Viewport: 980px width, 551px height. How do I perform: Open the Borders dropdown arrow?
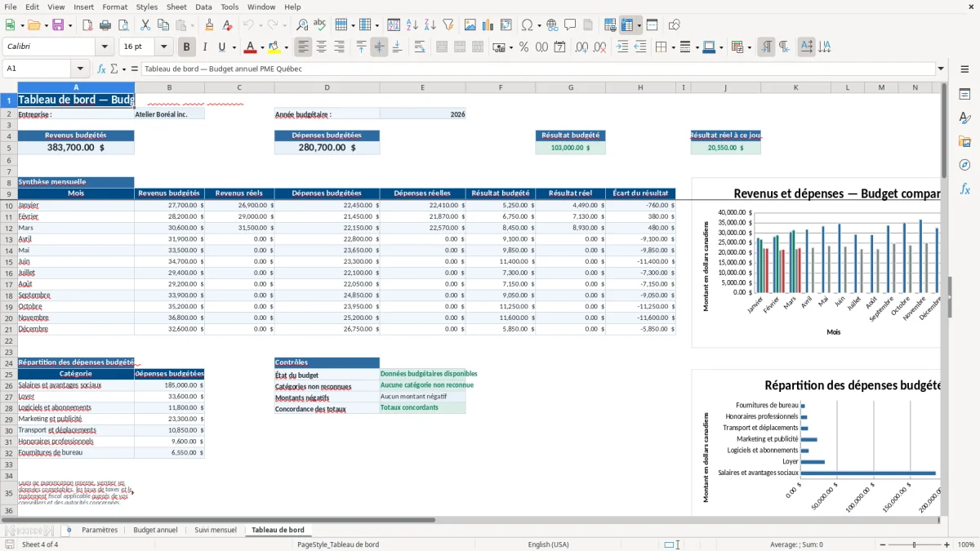[672, 47]
